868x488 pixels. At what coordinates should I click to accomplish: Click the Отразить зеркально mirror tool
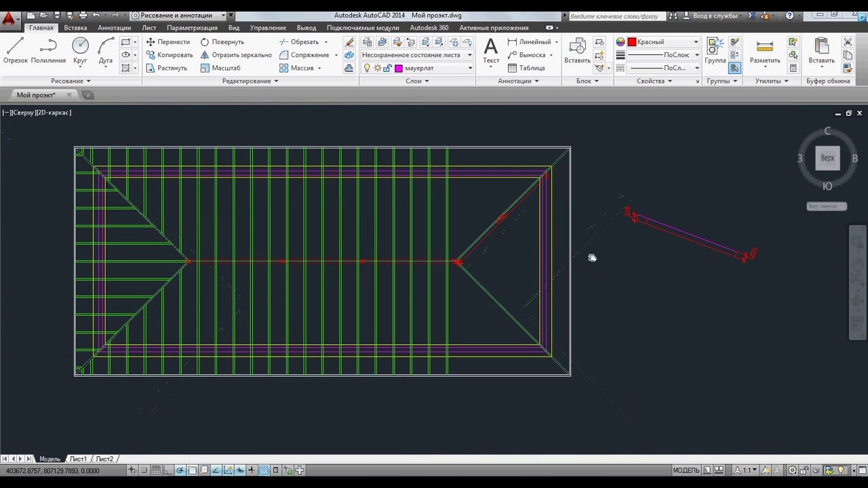pyautogui.click(x=235, y=55)
